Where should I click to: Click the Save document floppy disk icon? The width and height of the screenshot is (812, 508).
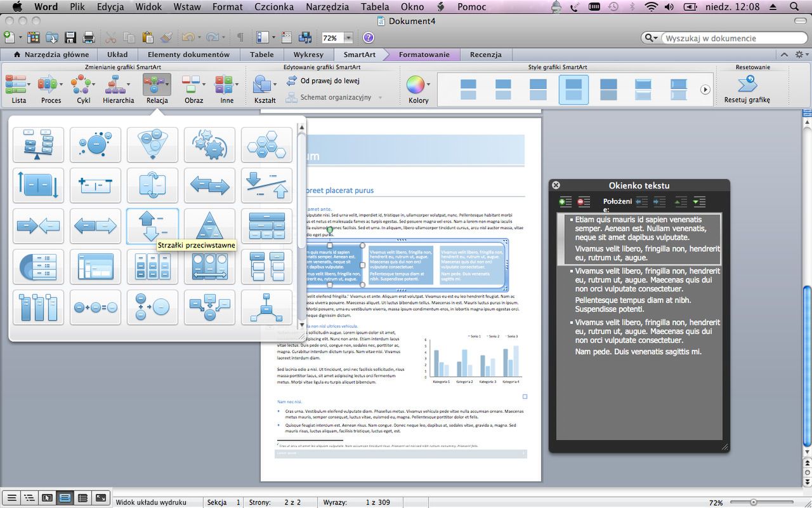coord(70,37)
